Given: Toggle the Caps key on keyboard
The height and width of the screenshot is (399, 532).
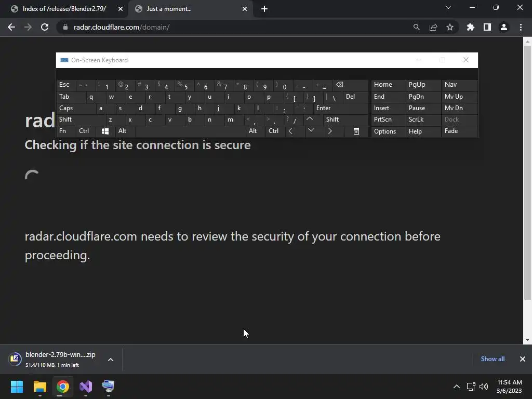Looking at the screenshot, I should 75,108.
